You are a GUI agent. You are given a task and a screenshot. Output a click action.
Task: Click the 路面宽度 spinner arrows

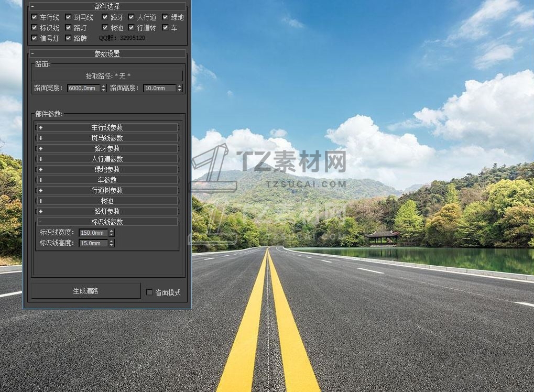point(104,88)
